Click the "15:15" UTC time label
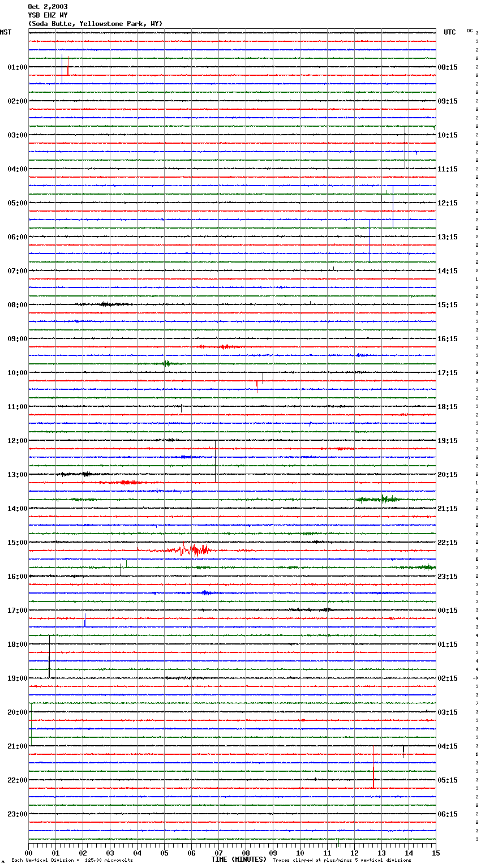481x868 pixels. tap(448, 305)
